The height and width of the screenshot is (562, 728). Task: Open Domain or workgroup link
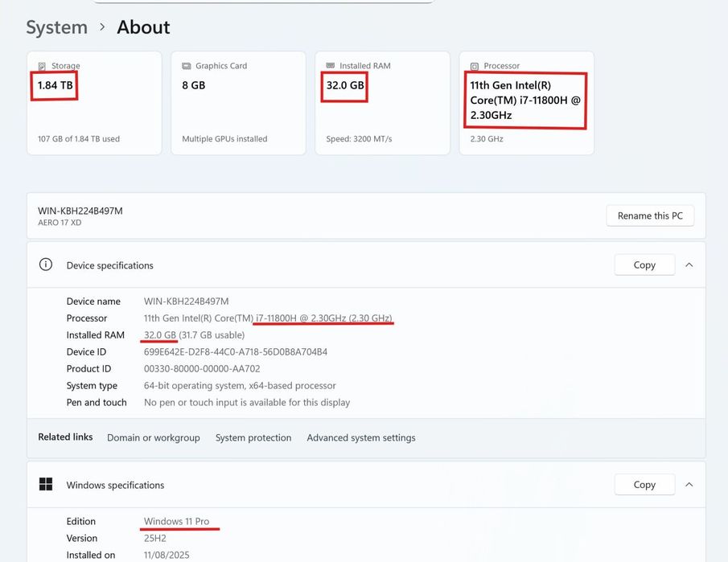[x=153, y=437]
